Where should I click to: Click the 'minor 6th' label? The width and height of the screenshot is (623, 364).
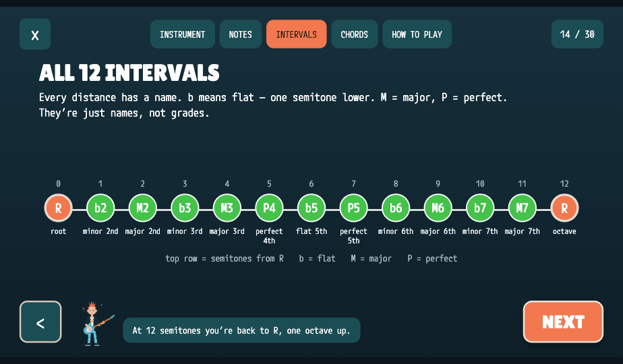click(x=396, y=231)
